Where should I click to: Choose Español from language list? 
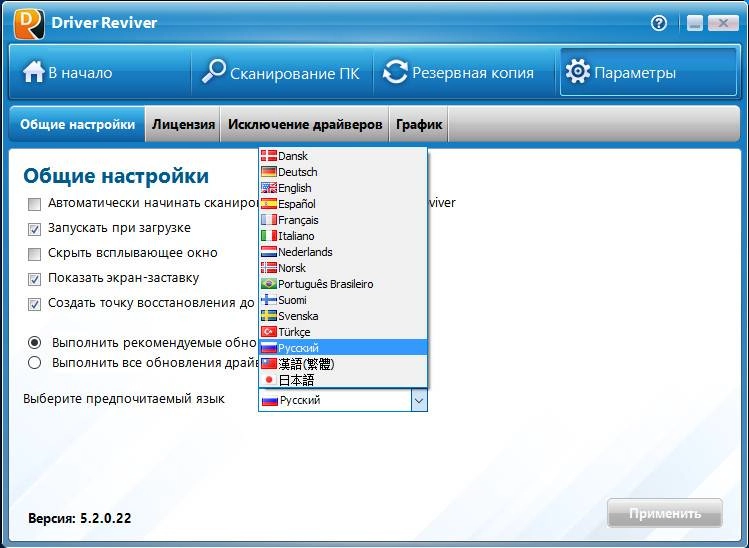click(343, 204)
